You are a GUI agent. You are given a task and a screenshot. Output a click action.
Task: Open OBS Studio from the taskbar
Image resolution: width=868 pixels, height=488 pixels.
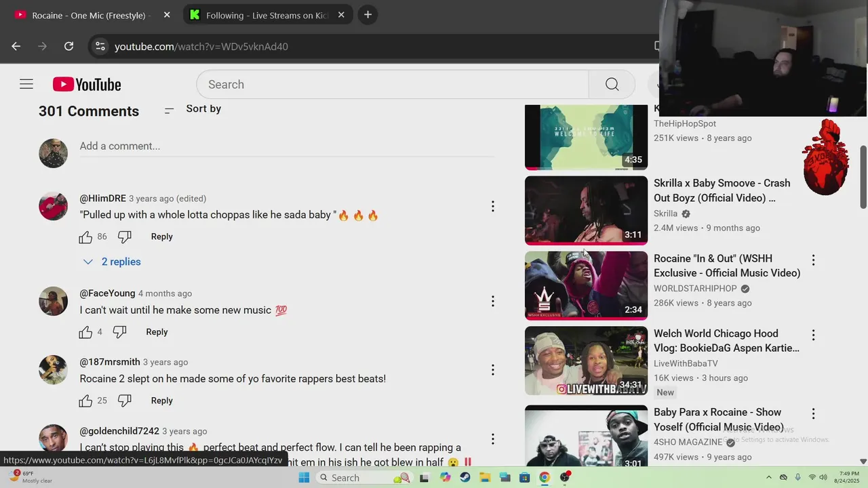[565, 477]
